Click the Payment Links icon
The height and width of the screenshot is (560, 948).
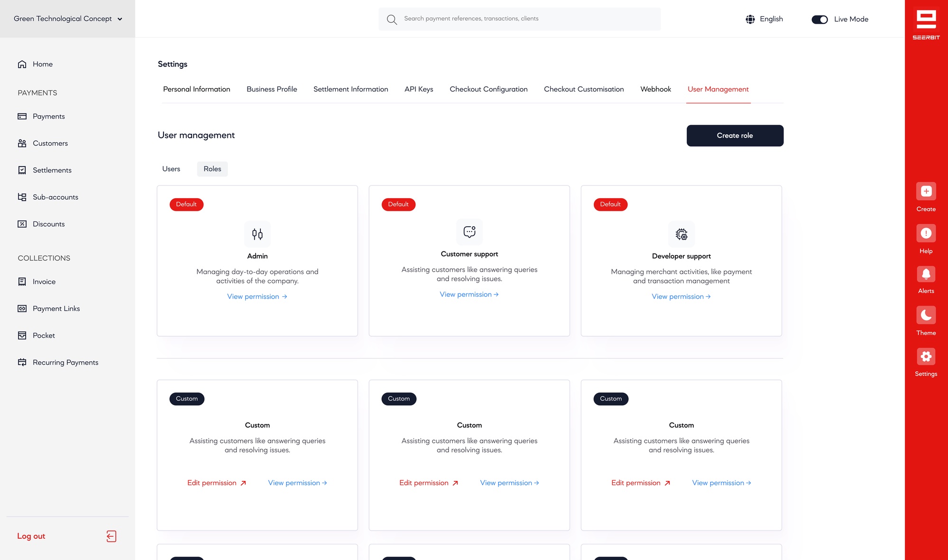tap(22, 309)
